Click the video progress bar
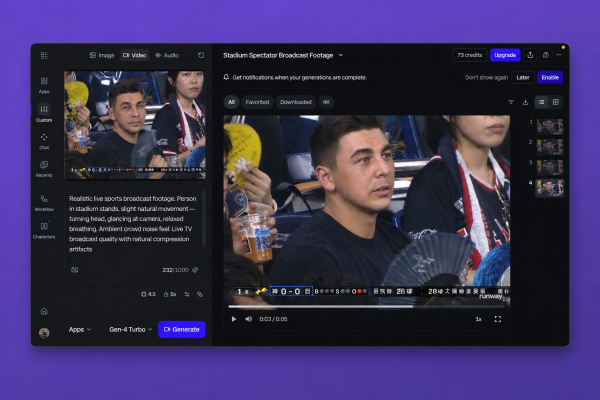The width and height of the screenshot is (600, 400). pos(367,306)
